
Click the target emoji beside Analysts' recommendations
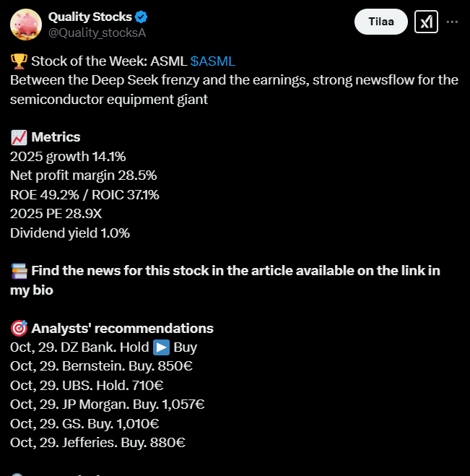(x=19, y=329)
